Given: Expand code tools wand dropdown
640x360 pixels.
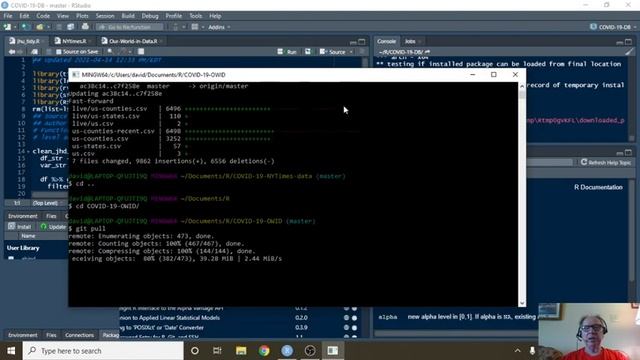Looking at the screenshot, I should [130, 52].
